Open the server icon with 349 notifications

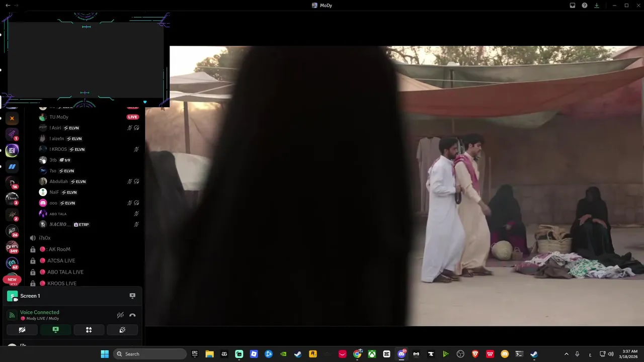(12, 247)
